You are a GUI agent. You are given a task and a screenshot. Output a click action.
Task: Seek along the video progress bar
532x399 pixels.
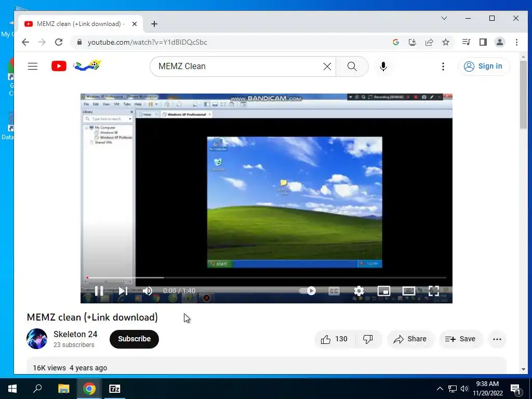(267, 277)
